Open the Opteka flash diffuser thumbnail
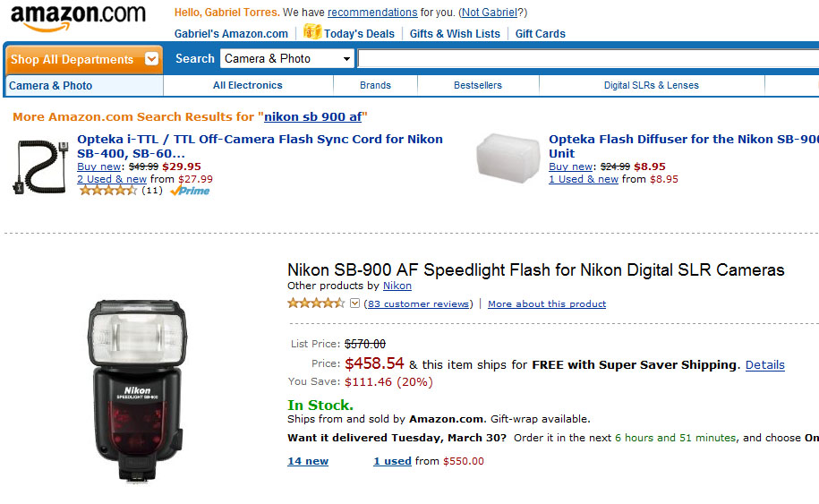The height and width of the screenshot is (504, 819). pos(507,160)
